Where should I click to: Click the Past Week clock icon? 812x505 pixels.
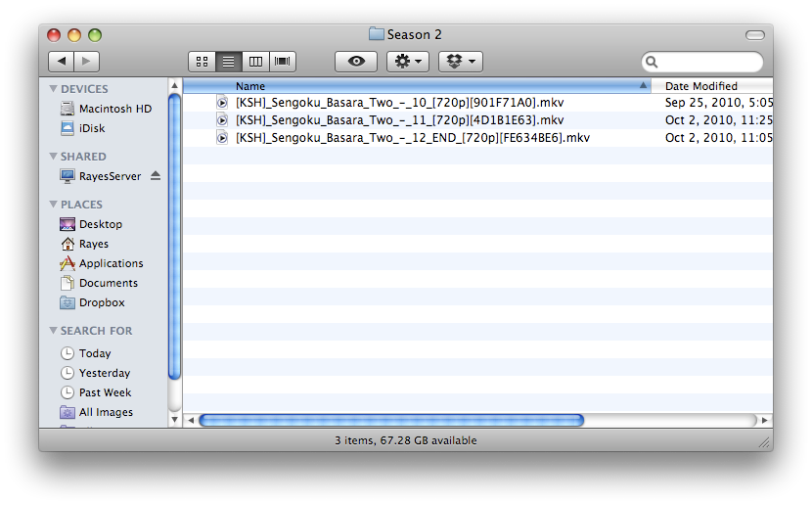[68, 392]
